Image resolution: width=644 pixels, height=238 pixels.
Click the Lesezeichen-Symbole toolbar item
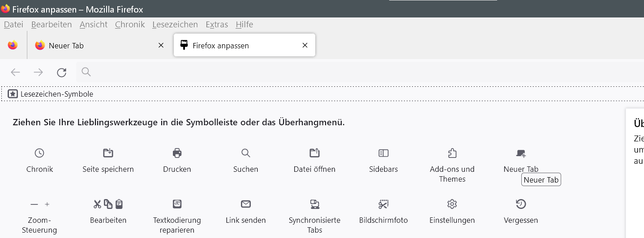pyautogui.click(x=51, y=94)
